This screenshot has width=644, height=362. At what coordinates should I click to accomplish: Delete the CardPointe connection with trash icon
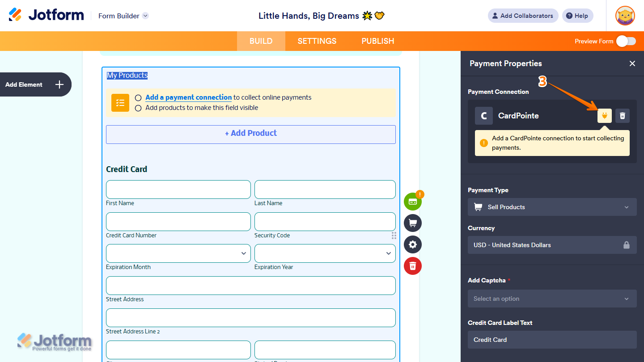pyautogui.click(x=623, y=116)
